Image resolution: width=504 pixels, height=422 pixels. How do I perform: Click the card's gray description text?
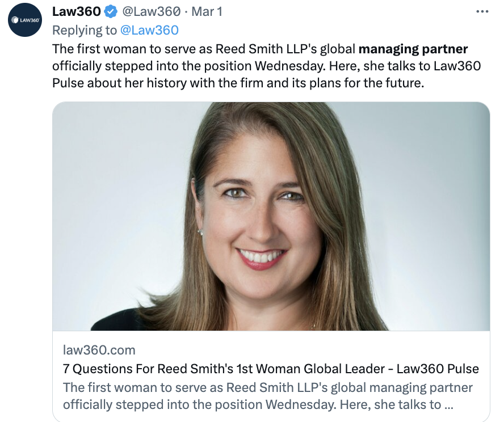[x=267, y=387]
